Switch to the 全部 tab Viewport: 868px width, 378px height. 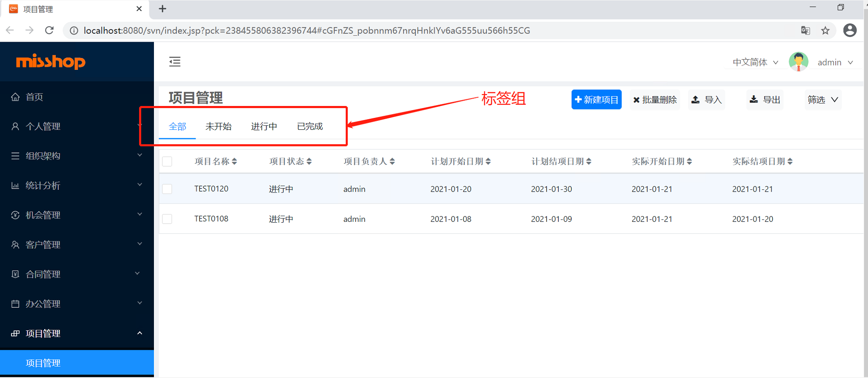pos(177,126)
